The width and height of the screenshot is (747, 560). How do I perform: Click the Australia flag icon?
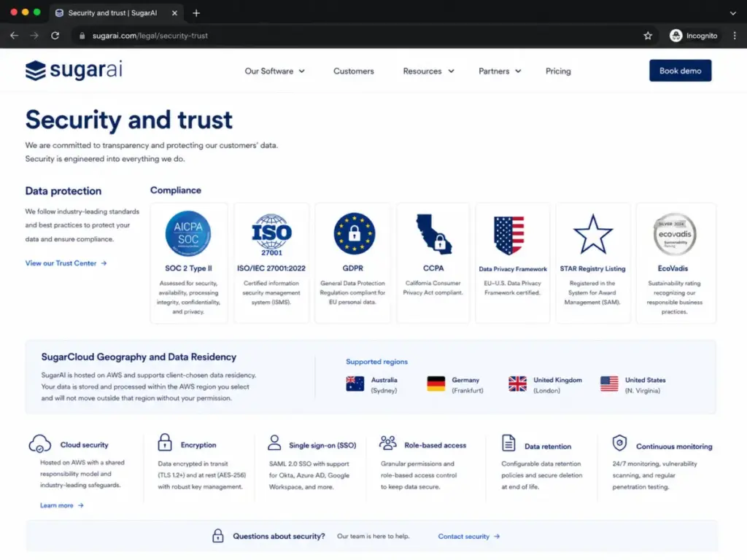coord(355,384)
